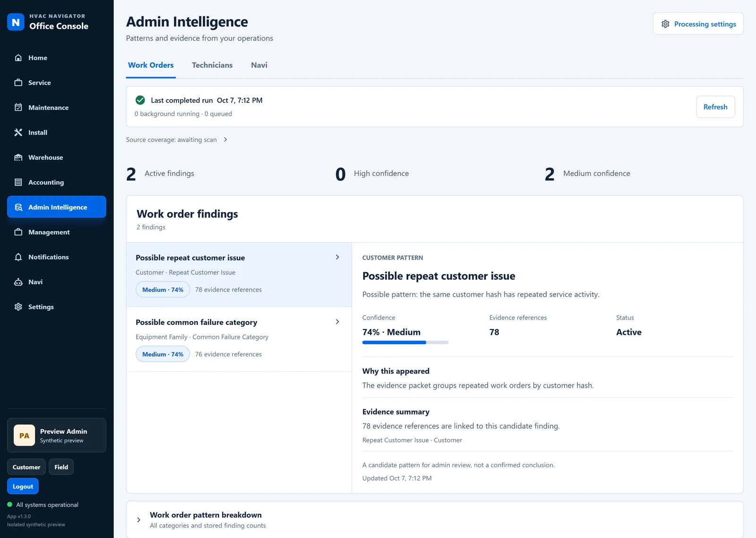
Task: Open the Possible common failure category chevron
Action: [x=337, y=321]
